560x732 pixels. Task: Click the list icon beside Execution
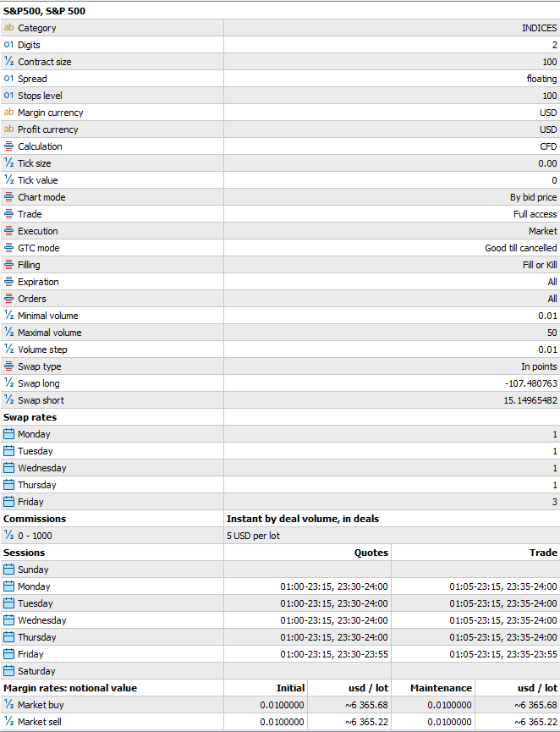pyautogui.click(x=8, y=231)
